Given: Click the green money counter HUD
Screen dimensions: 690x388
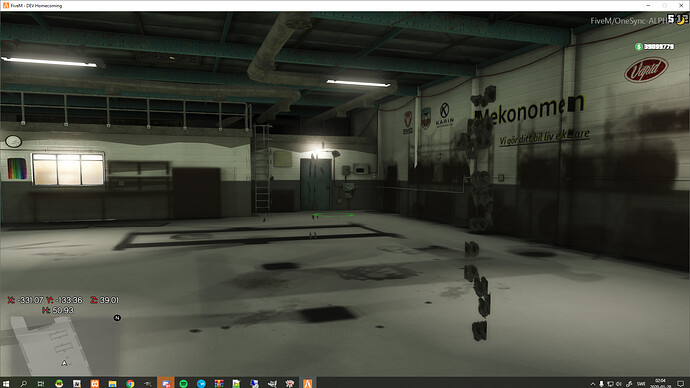Looking at the screenshot, I should click(654, 47).
